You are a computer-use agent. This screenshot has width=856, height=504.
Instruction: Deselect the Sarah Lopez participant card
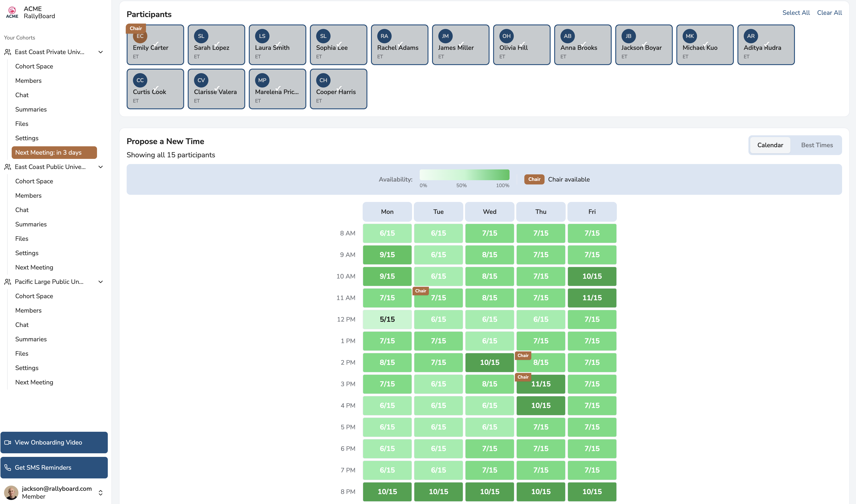[216, 44]
